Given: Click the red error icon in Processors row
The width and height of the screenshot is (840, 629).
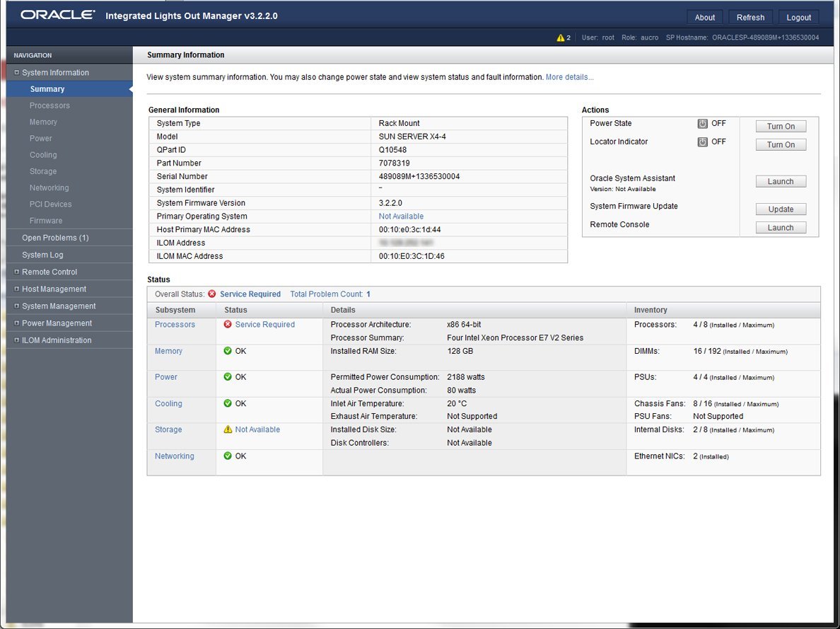Looking at the screenshot, I should click(x=228, y=325).
